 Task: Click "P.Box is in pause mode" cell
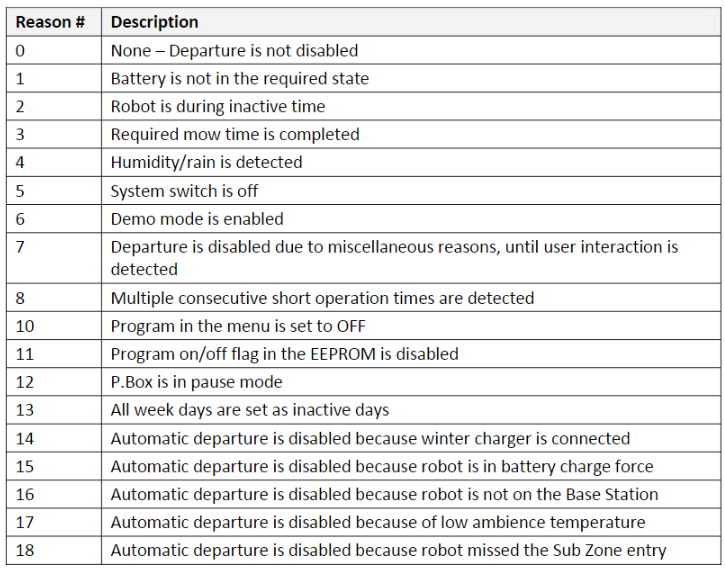[x=196, y=382]
